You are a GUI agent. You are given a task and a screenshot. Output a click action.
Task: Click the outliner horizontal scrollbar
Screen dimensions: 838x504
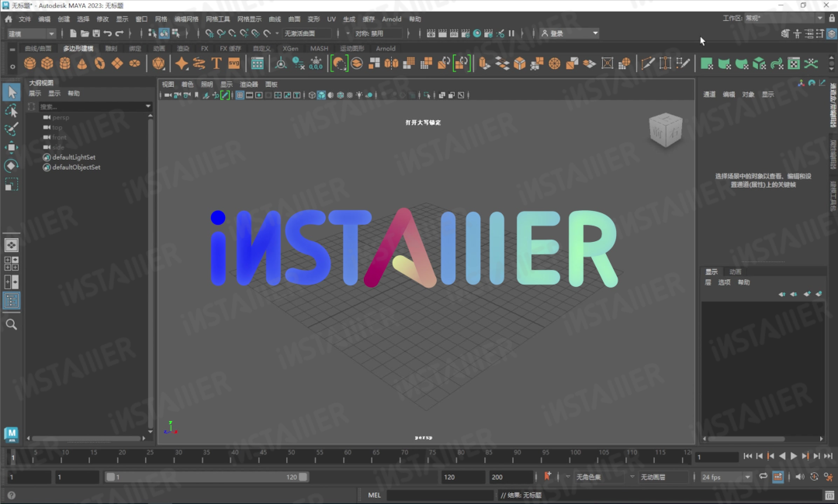(x=85, y=438)
